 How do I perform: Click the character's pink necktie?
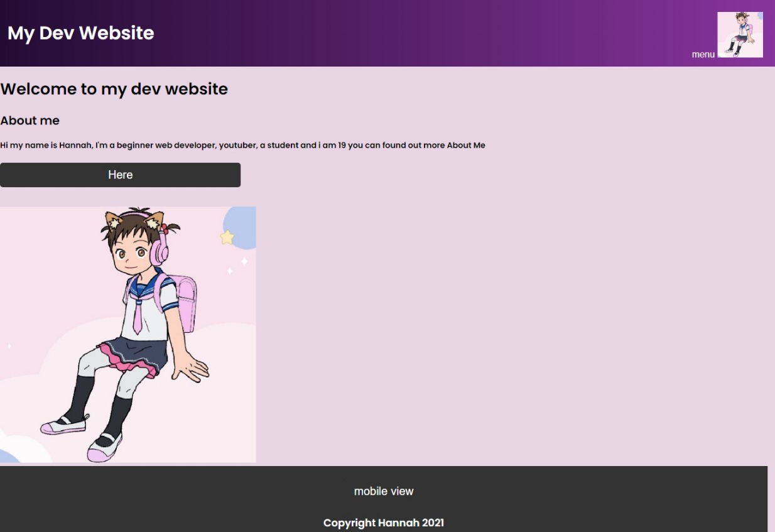138,316
